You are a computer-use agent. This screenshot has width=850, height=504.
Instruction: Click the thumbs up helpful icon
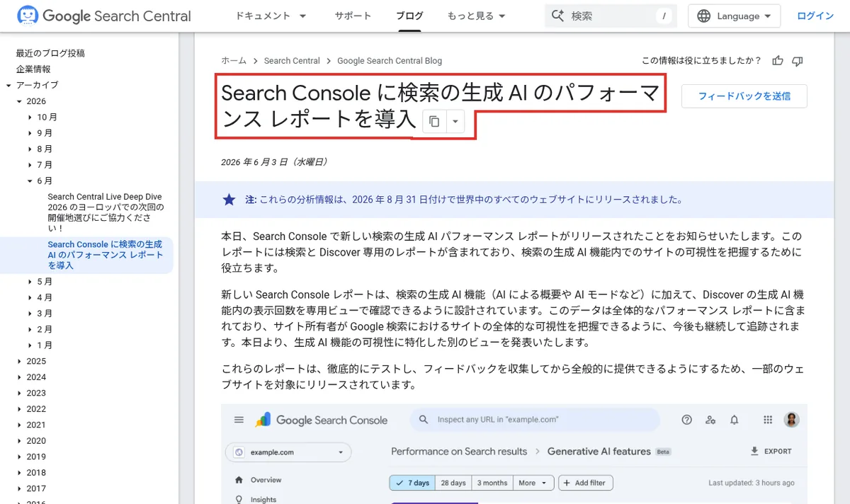pos(778,61)
